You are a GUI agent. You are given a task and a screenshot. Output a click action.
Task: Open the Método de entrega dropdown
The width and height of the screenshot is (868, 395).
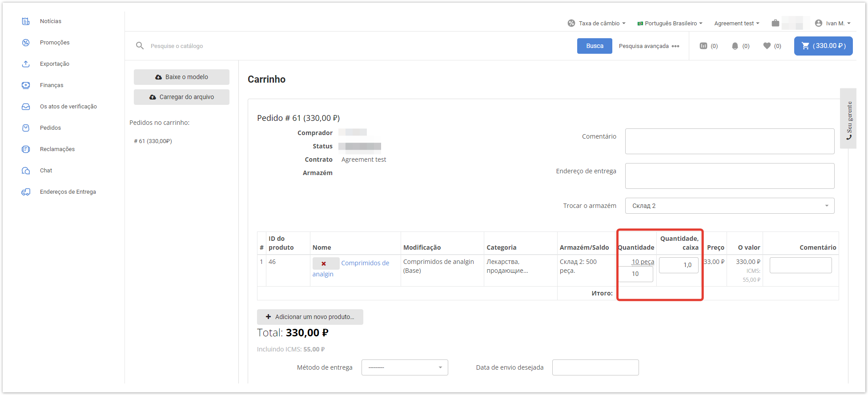pos(404,367)
